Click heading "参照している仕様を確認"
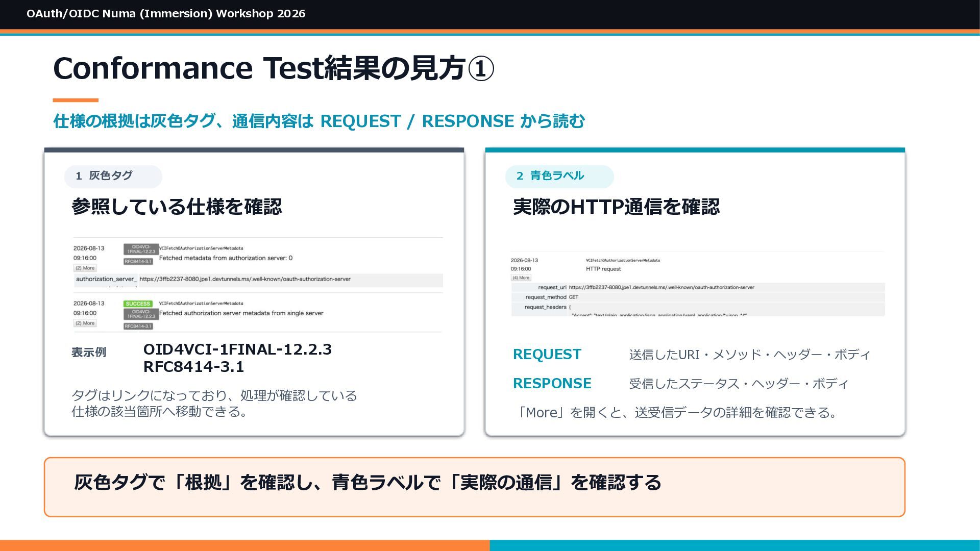This screenshot has width=980, height=551. click(x=177, y=207)
